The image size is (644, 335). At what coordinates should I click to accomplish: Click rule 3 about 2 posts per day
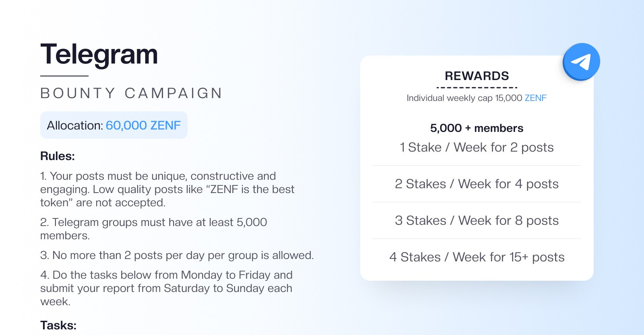[177, 255]
